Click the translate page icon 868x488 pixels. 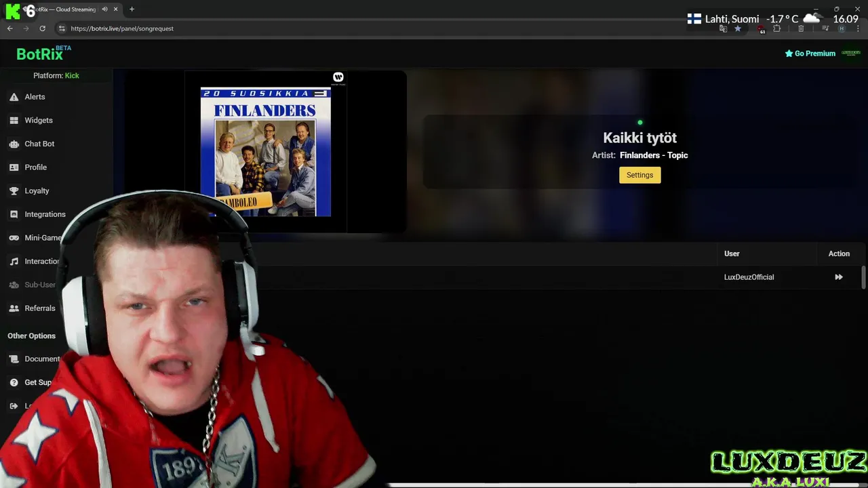tap(723, 28)
